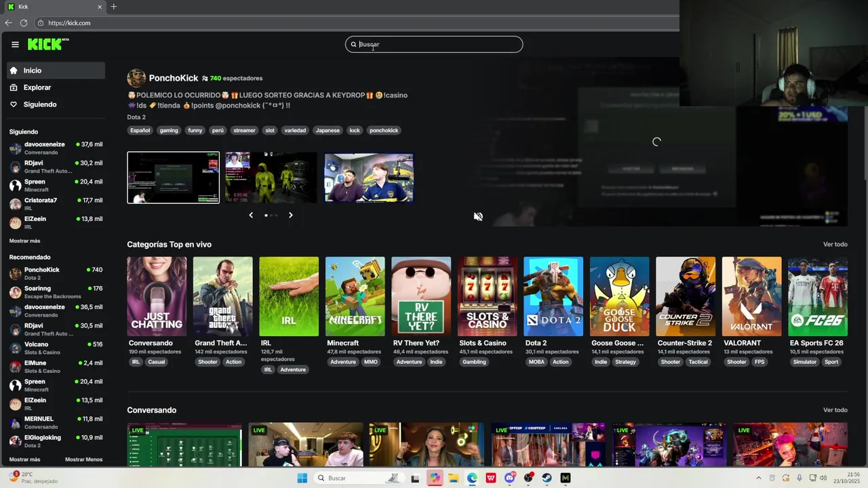Click the Tactical tag under Counter-Strike 2
Screen dimensions: 868x488
click(x=698, y=362)
